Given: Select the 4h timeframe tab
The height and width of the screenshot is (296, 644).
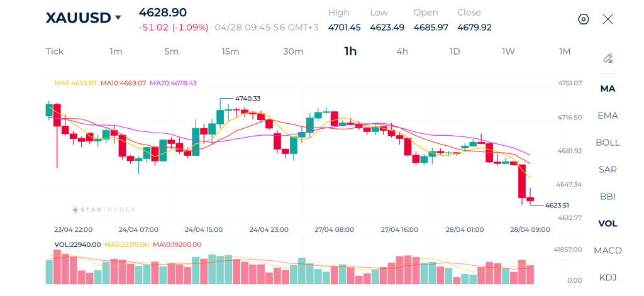Looking at the screenshot, I should pyautogui.click(x=402, y=52).
